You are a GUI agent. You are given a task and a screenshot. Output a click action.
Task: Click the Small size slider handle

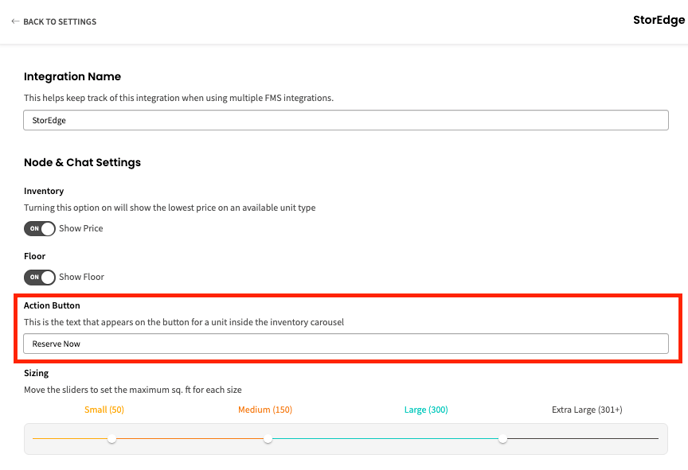point(112,439)
